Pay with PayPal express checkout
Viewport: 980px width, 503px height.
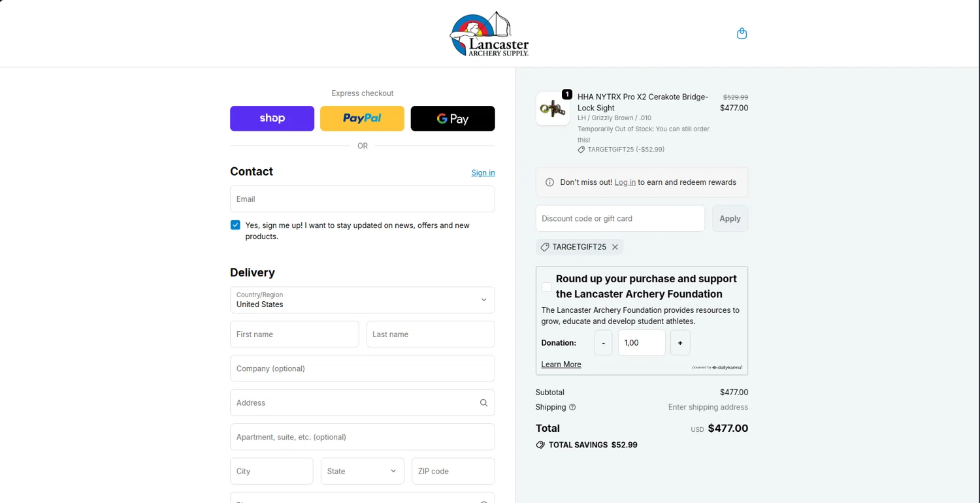click(x=363, y=118)
